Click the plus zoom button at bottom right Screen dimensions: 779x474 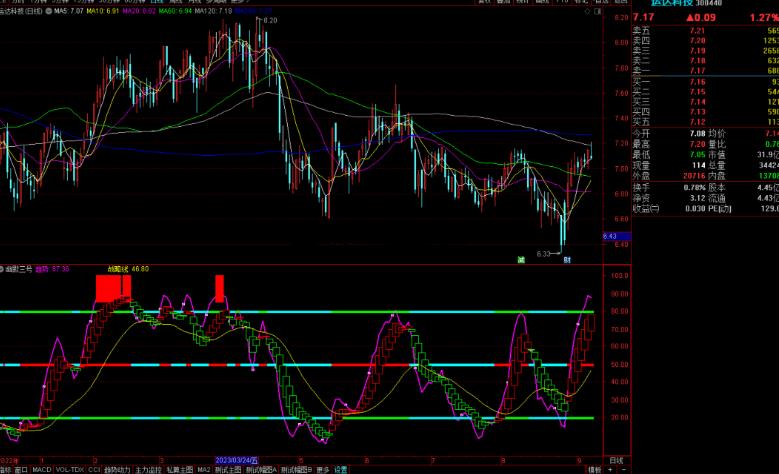[x=610, y=470]
